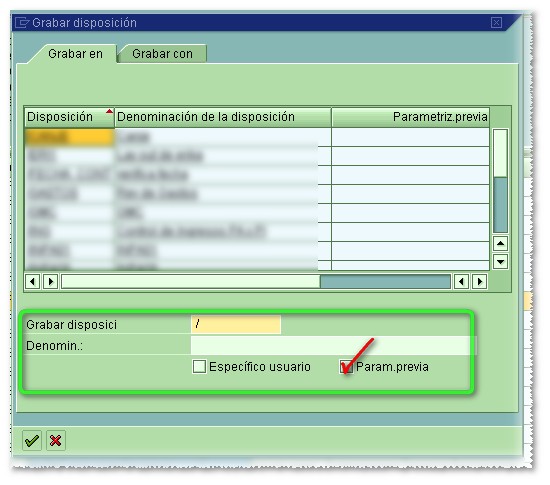The width and height of the screenshot is (550, 485).
Task: Click the far-right horizontal scroll right arrow
Action: (x=480, y=282)
